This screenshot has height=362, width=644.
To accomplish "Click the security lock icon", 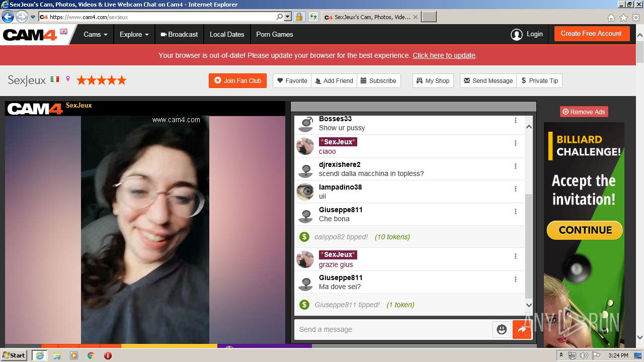I will (299, 17).
